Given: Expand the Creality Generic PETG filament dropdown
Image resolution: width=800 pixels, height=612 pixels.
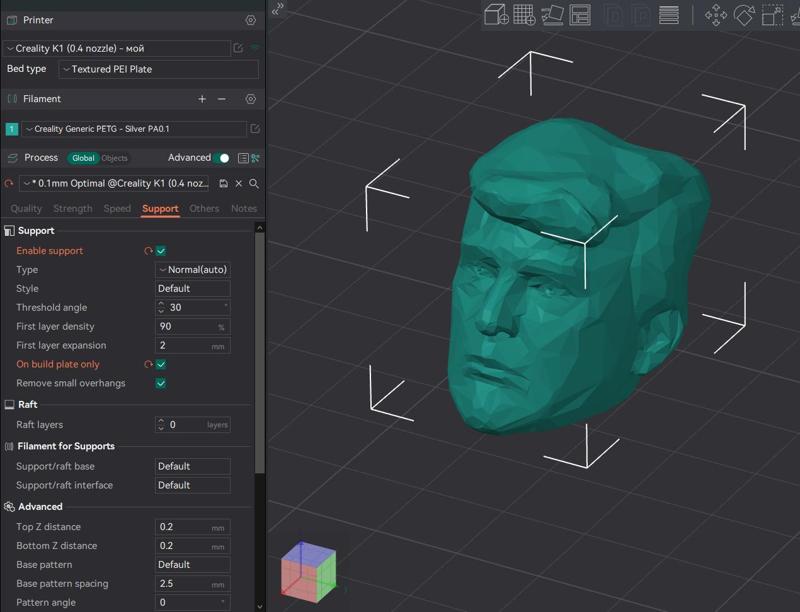Looking at the screenshot, I should pyautogui.click(x=134, y=129).
